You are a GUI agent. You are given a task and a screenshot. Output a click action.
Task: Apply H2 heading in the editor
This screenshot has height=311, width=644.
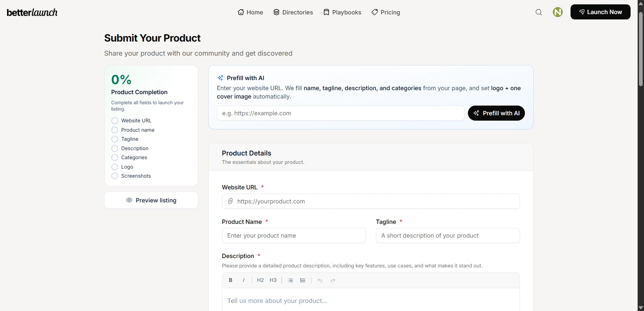260,280
